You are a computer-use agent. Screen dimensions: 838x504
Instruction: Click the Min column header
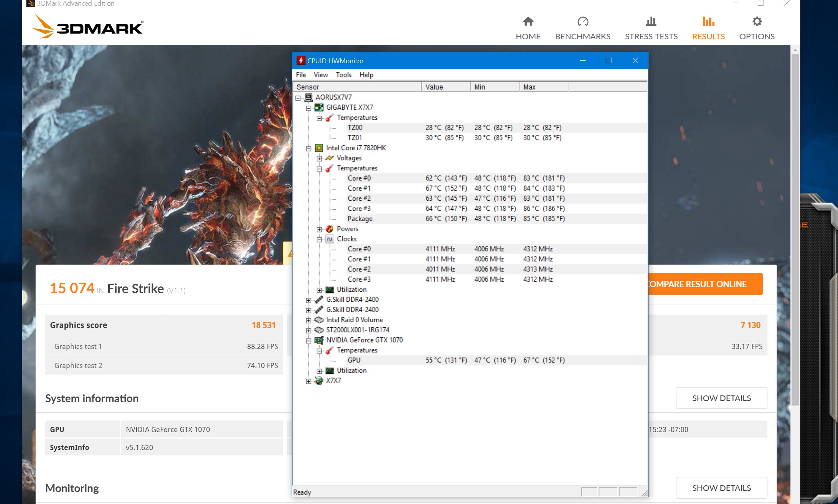coord(495,87)
